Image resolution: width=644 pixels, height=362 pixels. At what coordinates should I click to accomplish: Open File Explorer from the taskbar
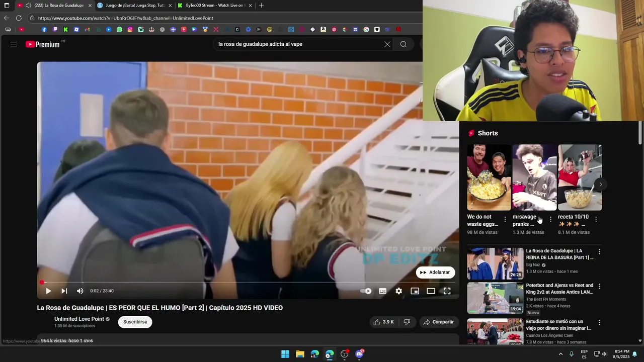click(x=300, y=354)
